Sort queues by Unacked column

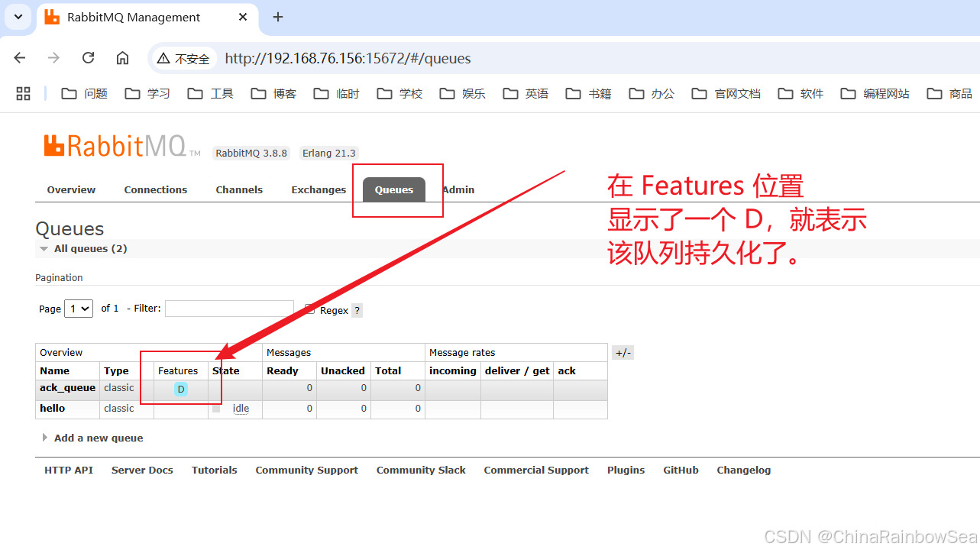coord(342,370)
